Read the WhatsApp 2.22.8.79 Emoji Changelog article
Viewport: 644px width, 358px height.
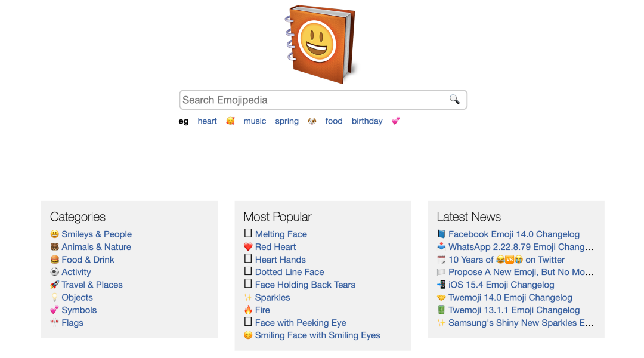521,247
